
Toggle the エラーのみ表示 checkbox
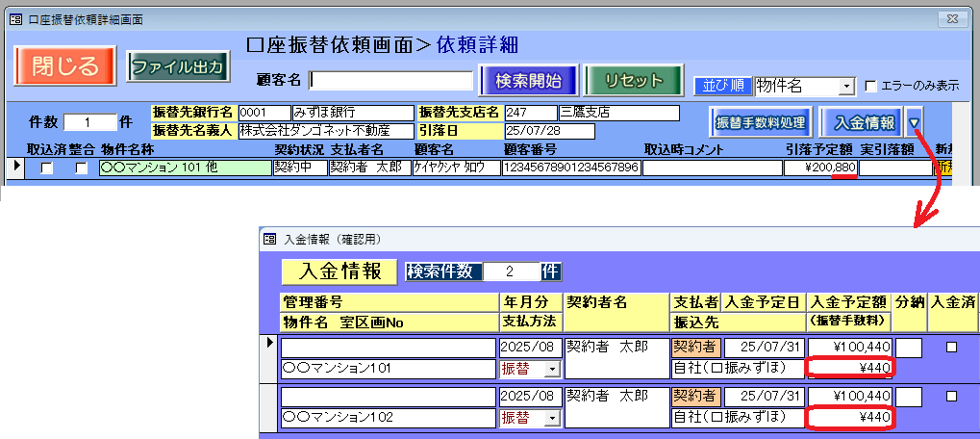[x=871, y=86]
